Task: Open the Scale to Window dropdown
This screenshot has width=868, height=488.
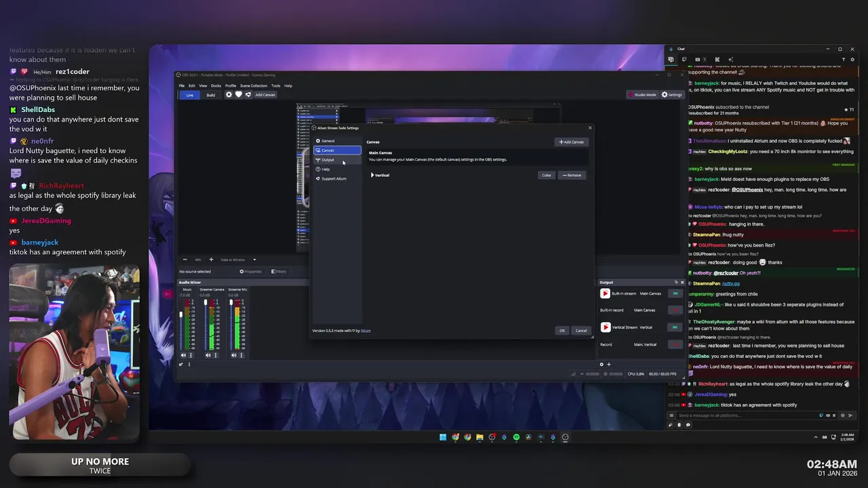Action: (237, 260)
